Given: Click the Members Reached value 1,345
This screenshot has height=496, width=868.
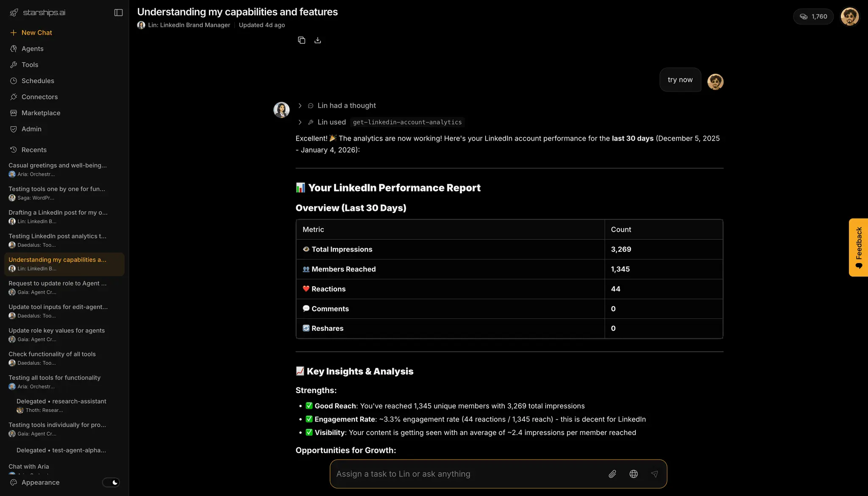Looking at the screenshot, I should pyautogui.click(x=620, y=269).
